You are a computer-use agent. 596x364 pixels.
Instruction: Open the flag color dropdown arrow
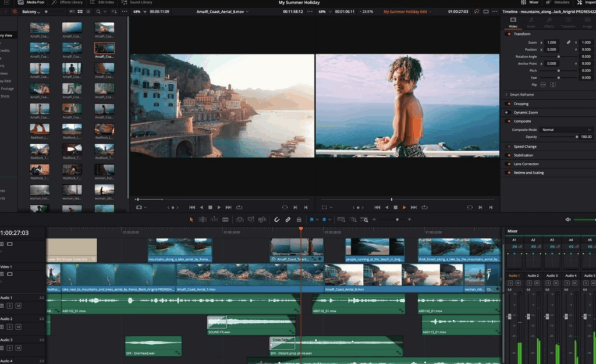coord(317,219)
